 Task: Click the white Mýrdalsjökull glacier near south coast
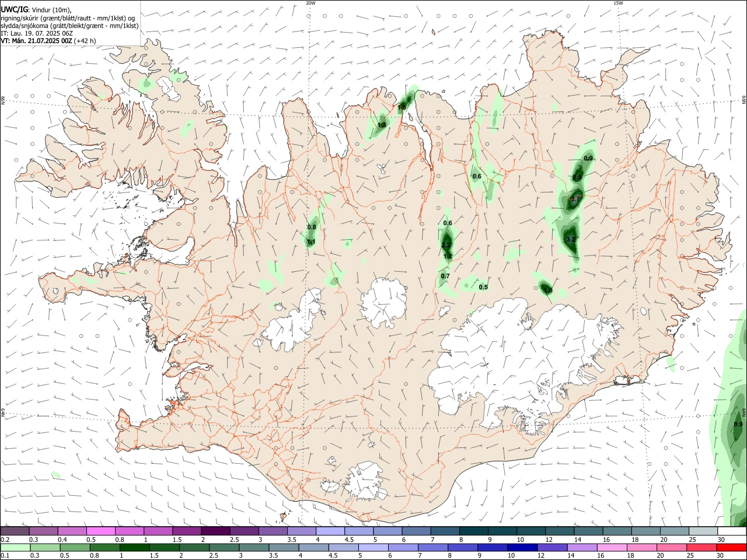(364, 482)
